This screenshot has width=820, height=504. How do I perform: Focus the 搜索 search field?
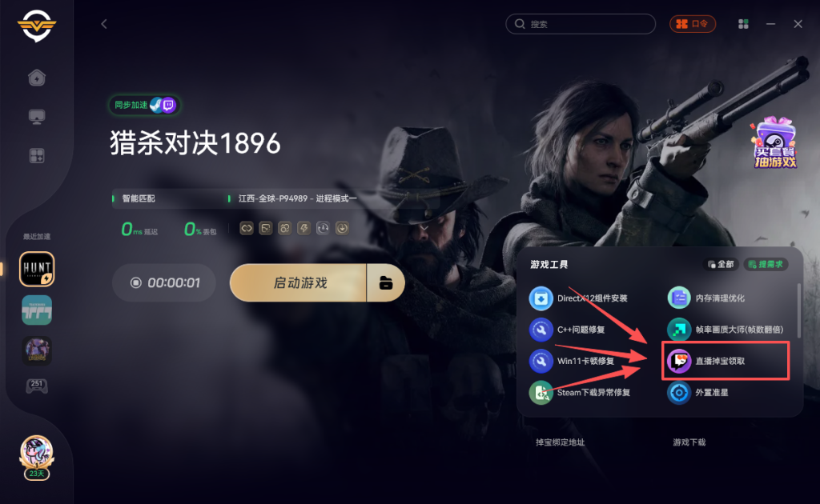pyautogui.click(x=581, y=24)
